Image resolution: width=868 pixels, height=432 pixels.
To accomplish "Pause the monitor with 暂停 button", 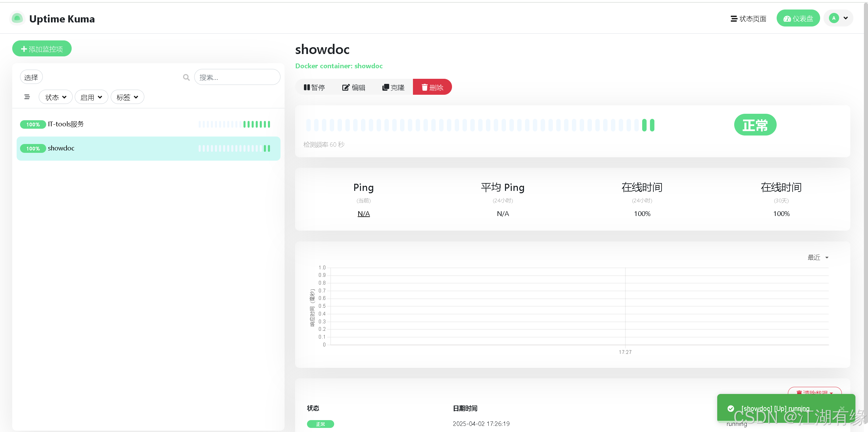I will click(x=314, y=87).
